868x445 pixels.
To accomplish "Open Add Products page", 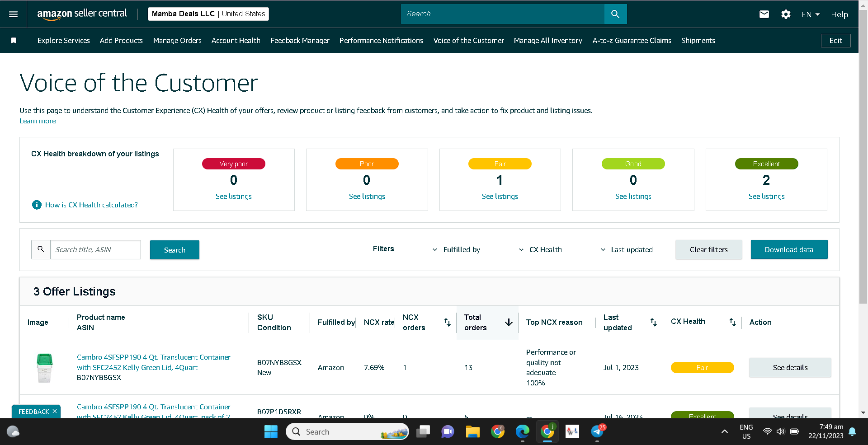I will click(x=121, y=41).
